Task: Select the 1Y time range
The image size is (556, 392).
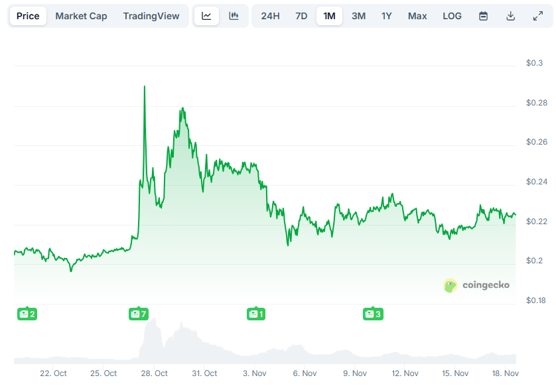Action: [386, 15]
